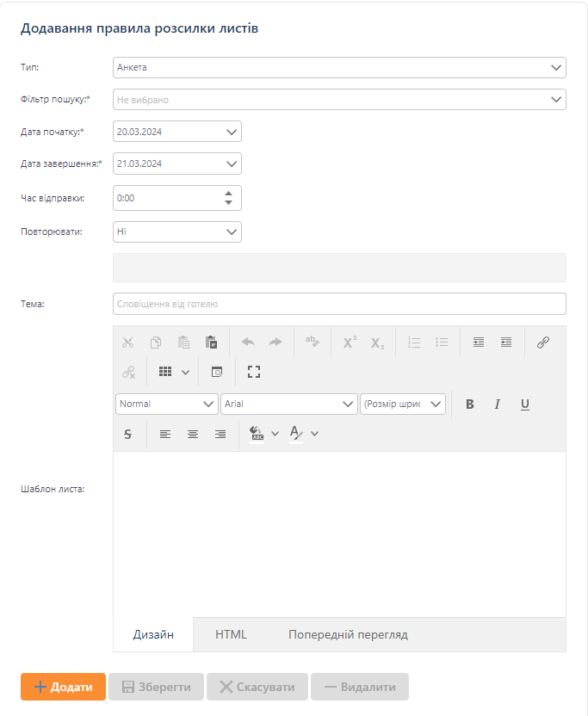Screen dimensions: 588x716
Task: Insert a hyperlink with the link icon
Action: 542,343
